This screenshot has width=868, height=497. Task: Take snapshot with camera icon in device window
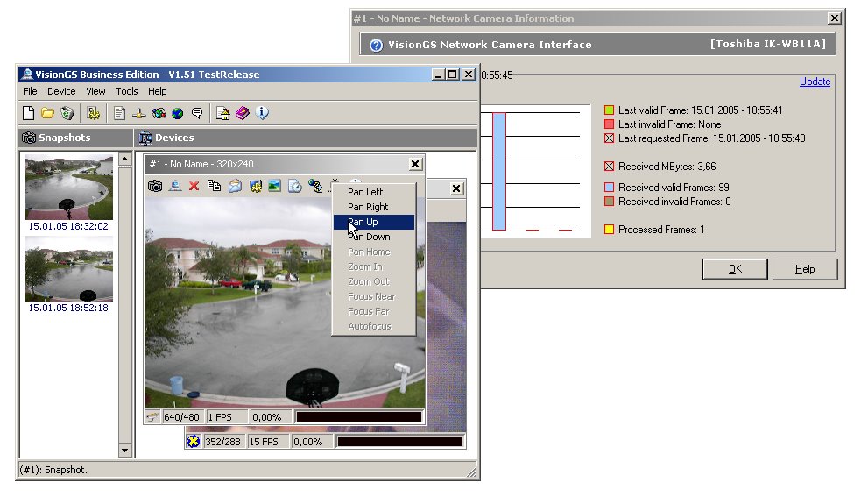click(x=155, y=186)
